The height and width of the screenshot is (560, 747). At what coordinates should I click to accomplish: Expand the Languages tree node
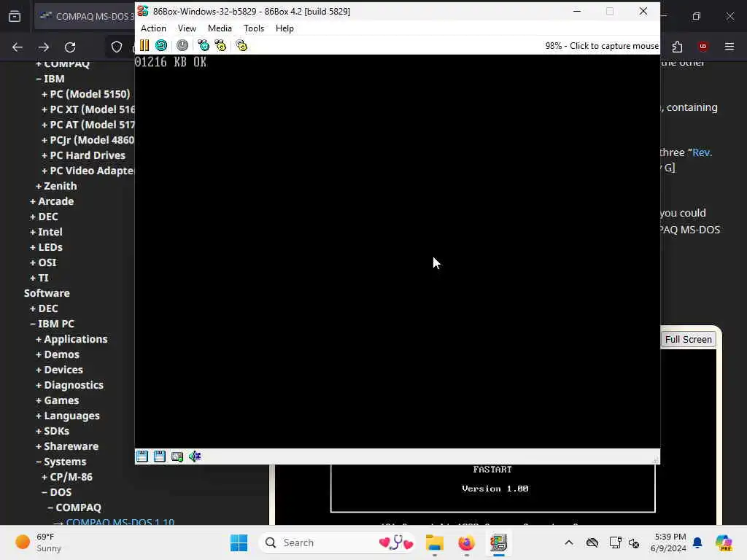pyautogui.click(x=68, y=416)
